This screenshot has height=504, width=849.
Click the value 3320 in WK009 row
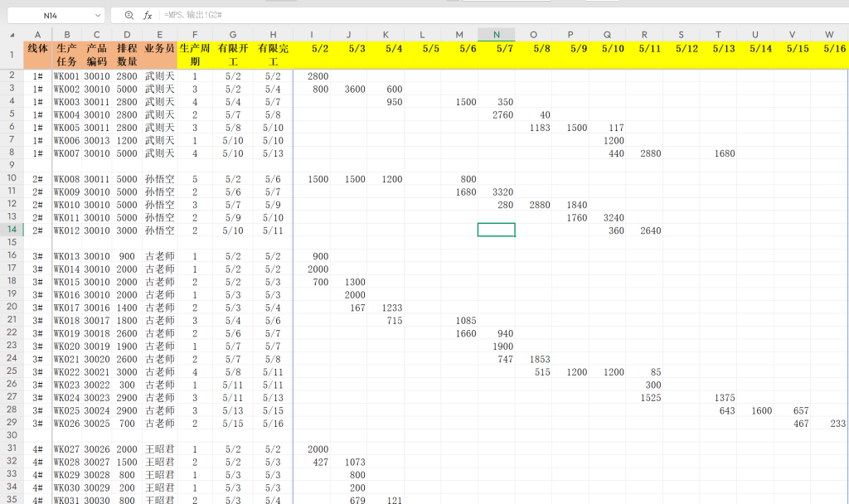click(502, 192)
